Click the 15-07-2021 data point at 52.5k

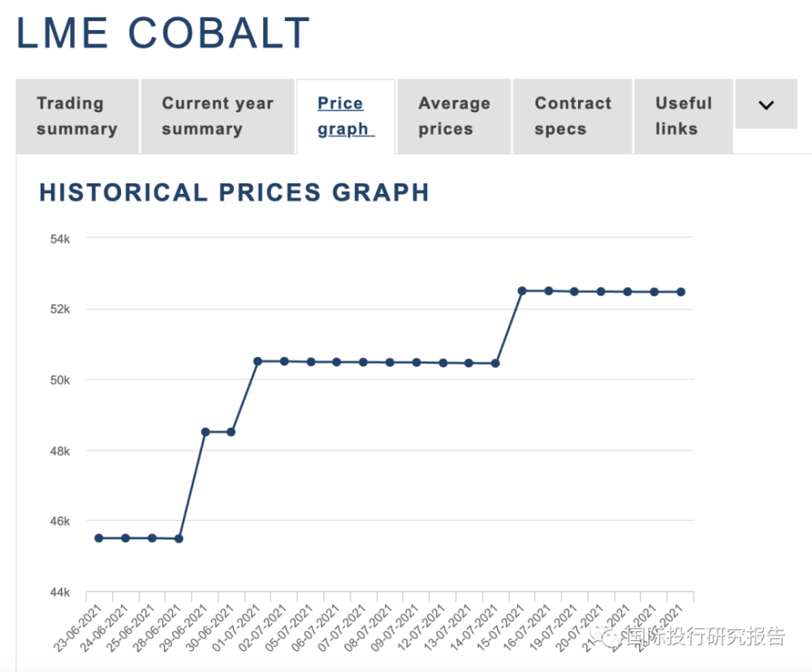(x=522, y=291)
